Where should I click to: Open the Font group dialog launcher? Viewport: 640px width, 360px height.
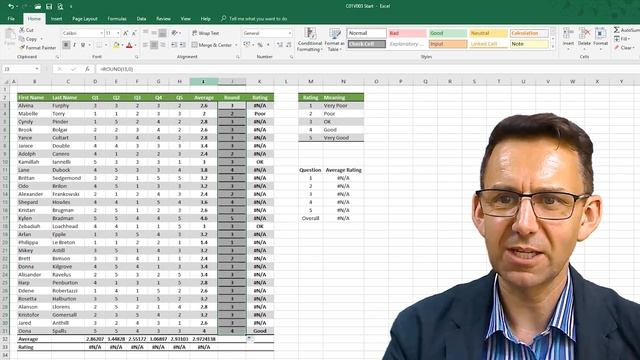136,57
